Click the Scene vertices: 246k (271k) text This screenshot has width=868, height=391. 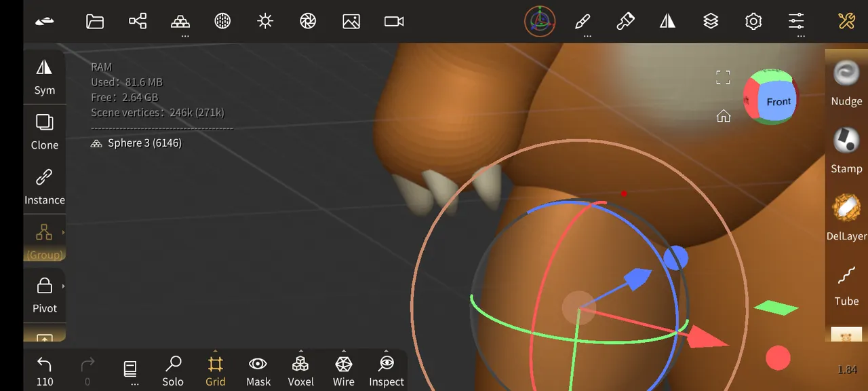[x=158, y=113]
